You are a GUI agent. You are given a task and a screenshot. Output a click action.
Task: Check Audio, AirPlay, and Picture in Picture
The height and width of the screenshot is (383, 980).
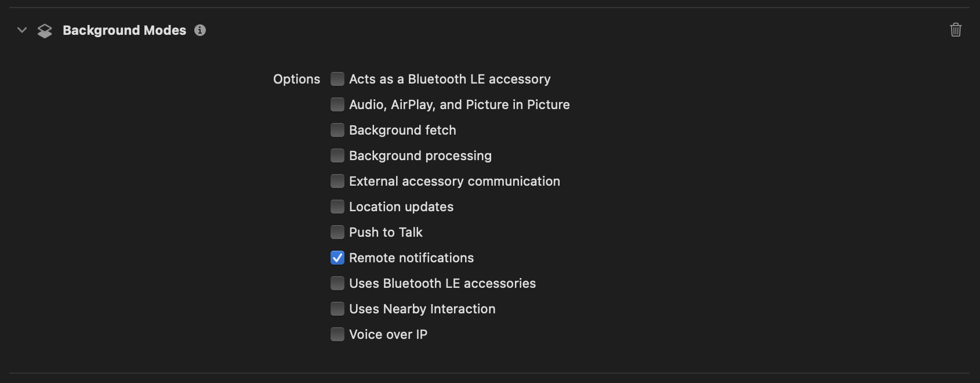pos(337,104)
